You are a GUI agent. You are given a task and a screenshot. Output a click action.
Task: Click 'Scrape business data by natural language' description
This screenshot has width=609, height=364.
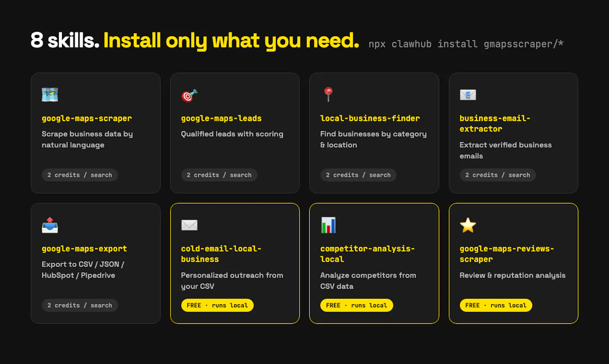coord(87,139)
